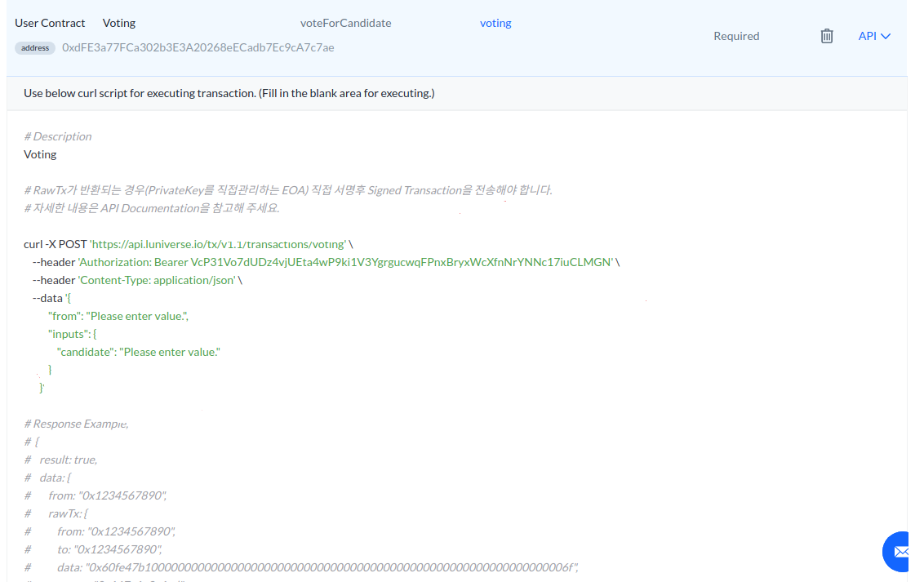924x582 pixels.
Task: Click the Content-Type application/json header line
Action: click(x=137, y=280)
